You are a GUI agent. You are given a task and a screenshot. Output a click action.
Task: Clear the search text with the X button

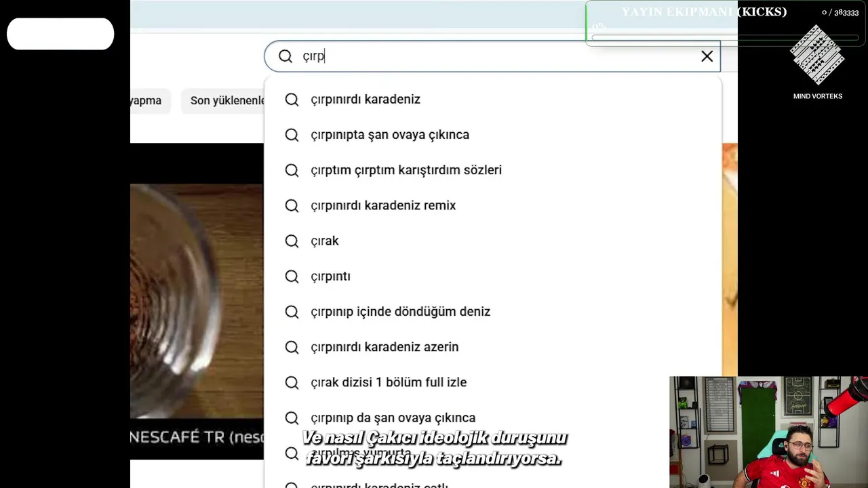[x=707, y=56]
